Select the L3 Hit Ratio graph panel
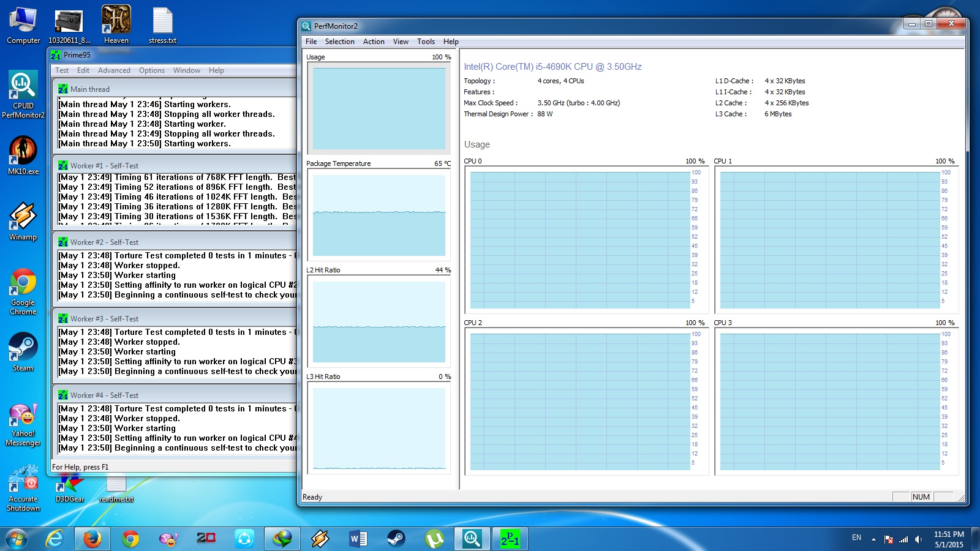Image resolution: width=980 pixels, height=551 pixels. click(379, 428)
